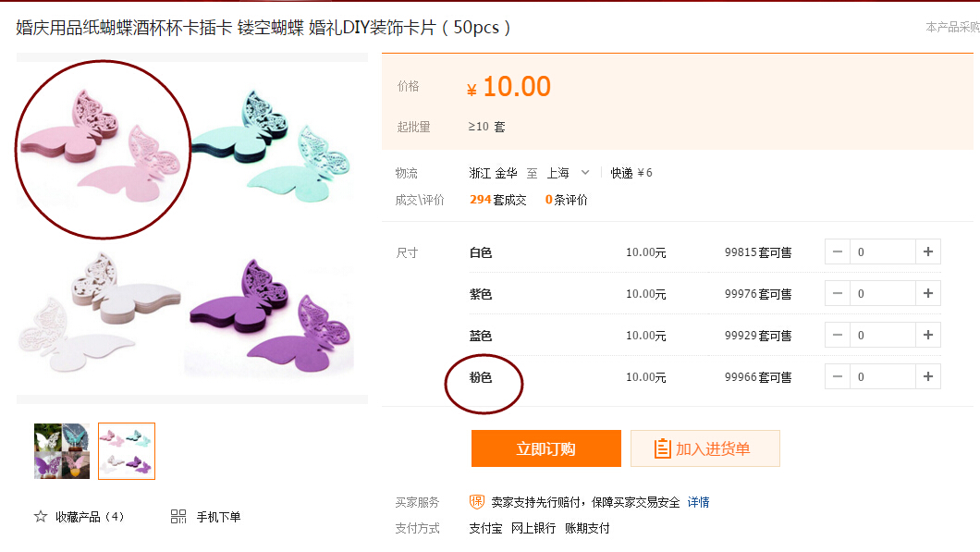Viewport: 980px width, 552px height.
Task: Increase quantity for 蓝色 with plus button
Action: coord(928,335)
